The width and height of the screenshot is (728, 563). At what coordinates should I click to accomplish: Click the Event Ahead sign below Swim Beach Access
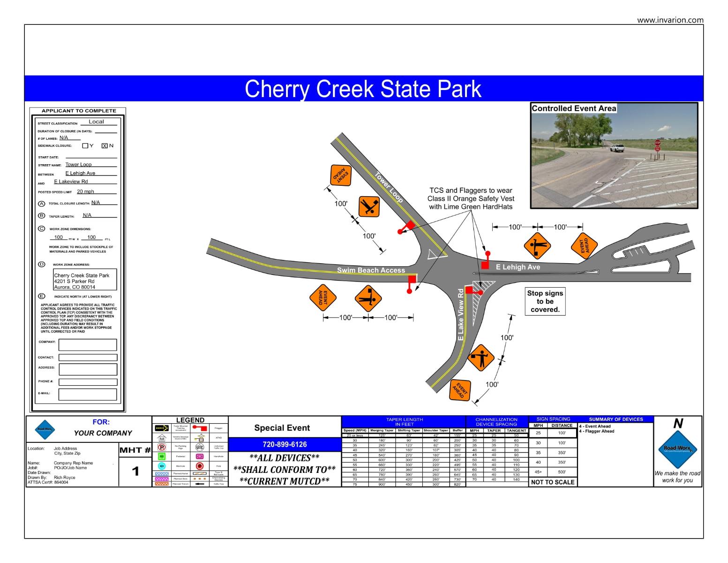click(323, 298)
